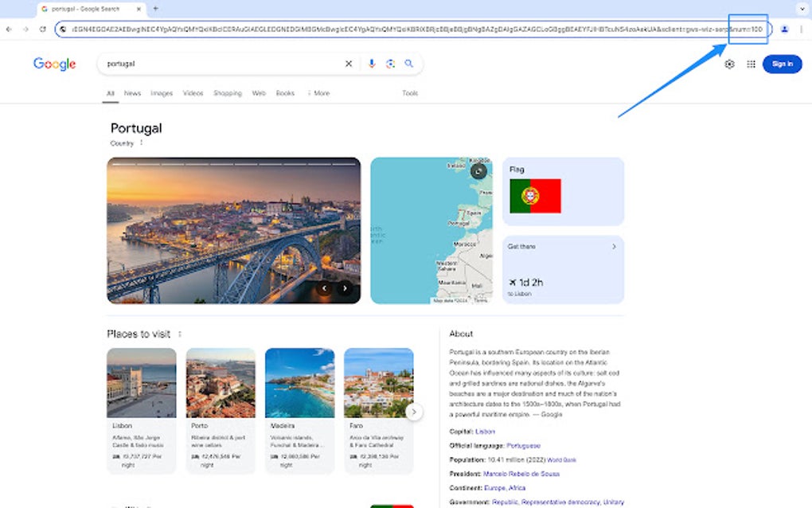This screenshot has height=508, width=812.
Task: Click into the Google search field
Action: (223, 64)
